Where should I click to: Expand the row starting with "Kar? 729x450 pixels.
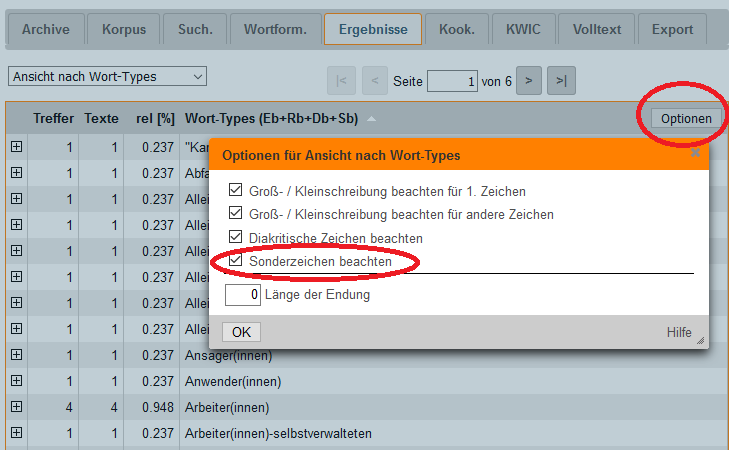coord(16,147)
